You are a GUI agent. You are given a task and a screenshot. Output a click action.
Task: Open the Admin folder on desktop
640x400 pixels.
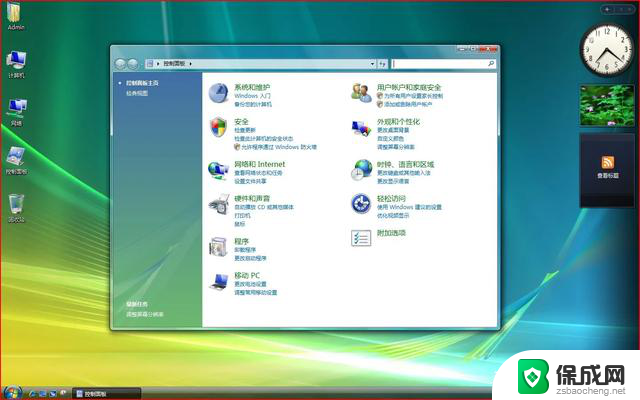point(15,16)
